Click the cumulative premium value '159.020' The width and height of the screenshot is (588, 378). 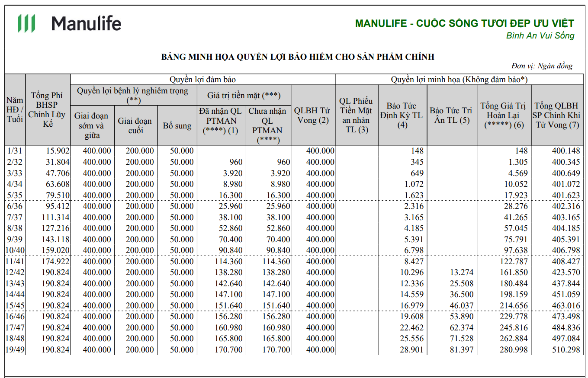coord(55,250)
